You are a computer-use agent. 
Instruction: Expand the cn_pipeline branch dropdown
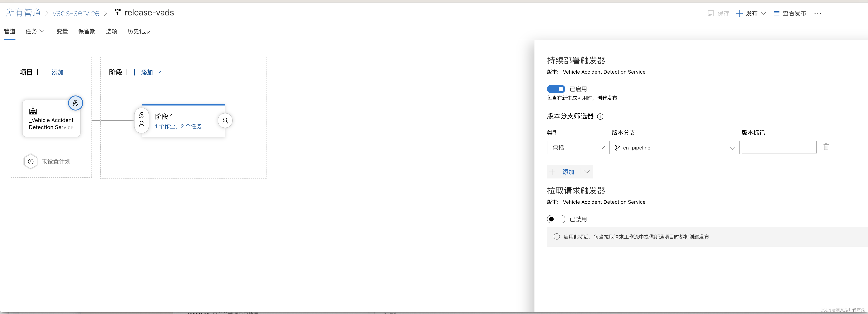point(732,148)
